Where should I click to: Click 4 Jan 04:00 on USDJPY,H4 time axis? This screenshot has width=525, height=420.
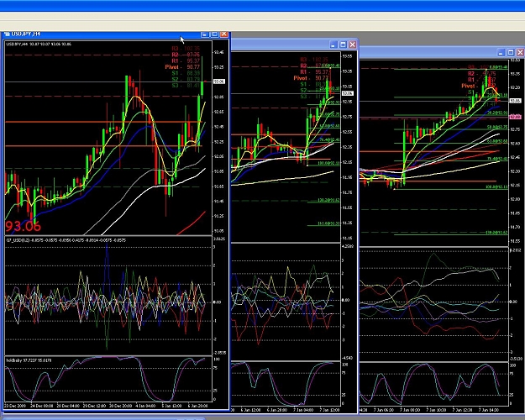click(146, 406)
